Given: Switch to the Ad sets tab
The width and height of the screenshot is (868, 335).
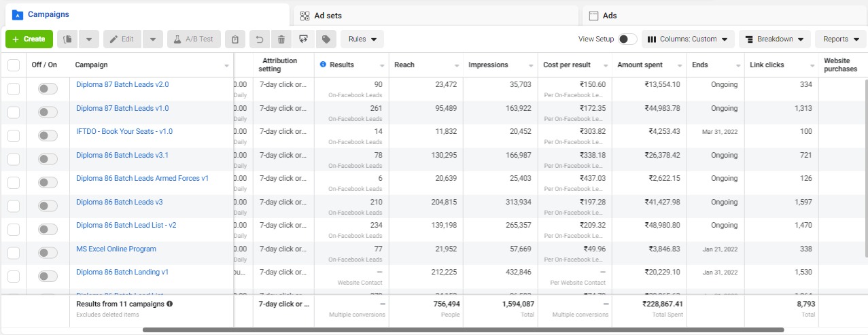Looking at the screenshot, I should coord(436,15).
